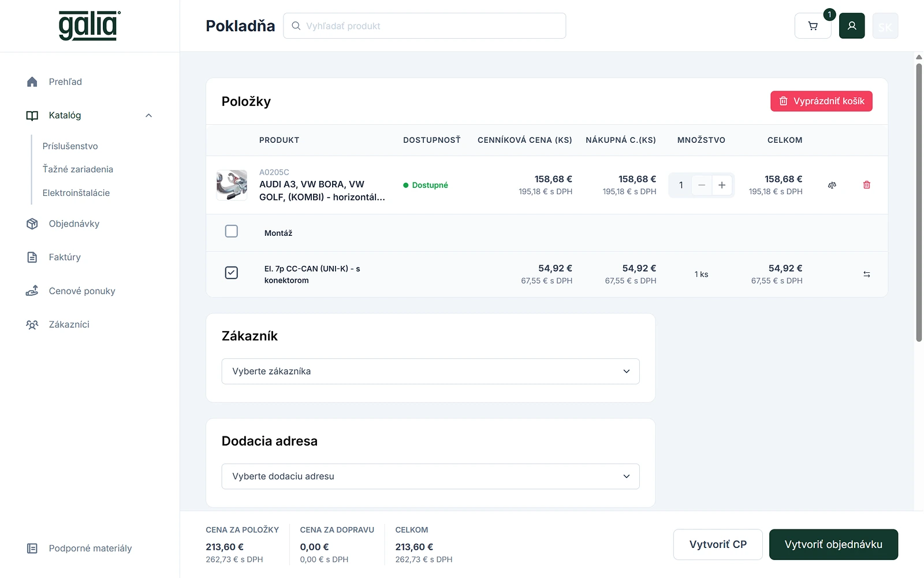Viewport: 924px width, 578px height.
Task: Open Faktúry in the sidebar
Action: (x=65, y=257)
